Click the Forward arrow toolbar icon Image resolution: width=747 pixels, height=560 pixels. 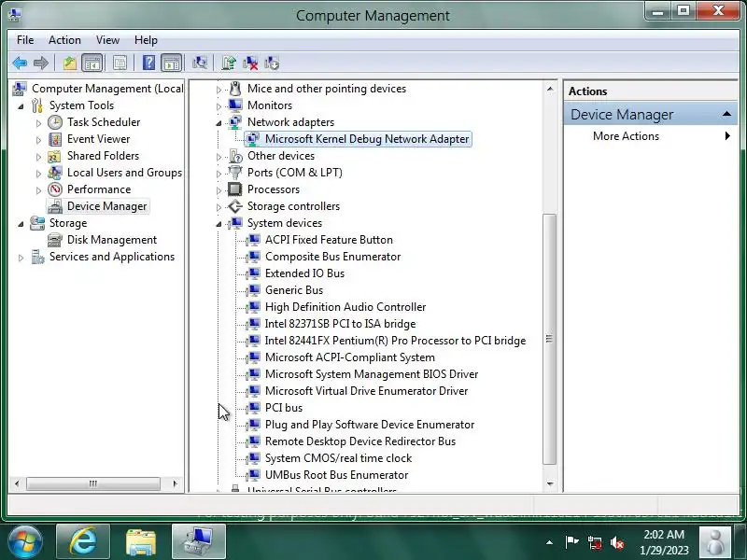click(41, 63)
